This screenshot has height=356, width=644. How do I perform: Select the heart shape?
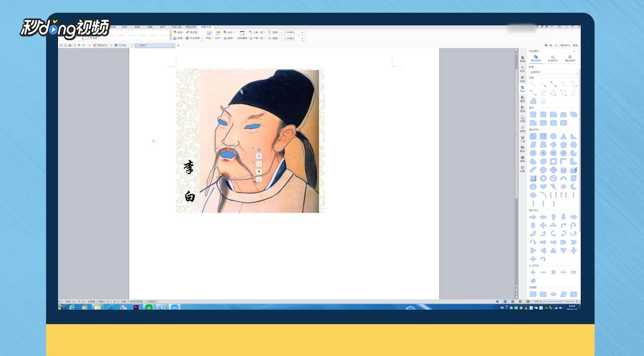coord(543,187)
